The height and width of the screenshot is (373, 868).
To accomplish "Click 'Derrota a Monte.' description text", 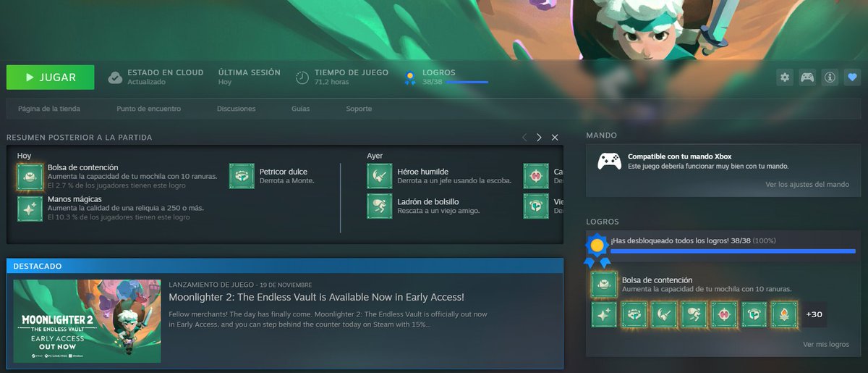I will click(x=286, y=180).
